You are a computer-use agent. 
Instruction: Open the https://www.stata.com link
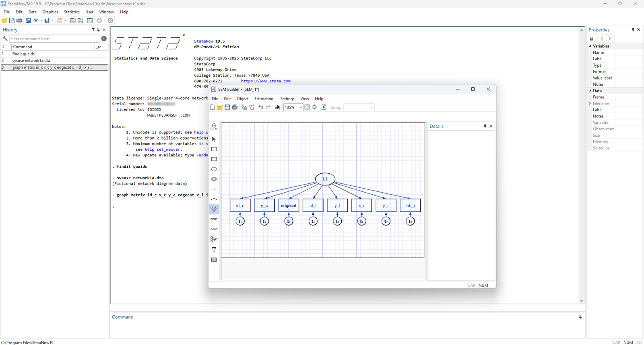click(x=266, y=81)
